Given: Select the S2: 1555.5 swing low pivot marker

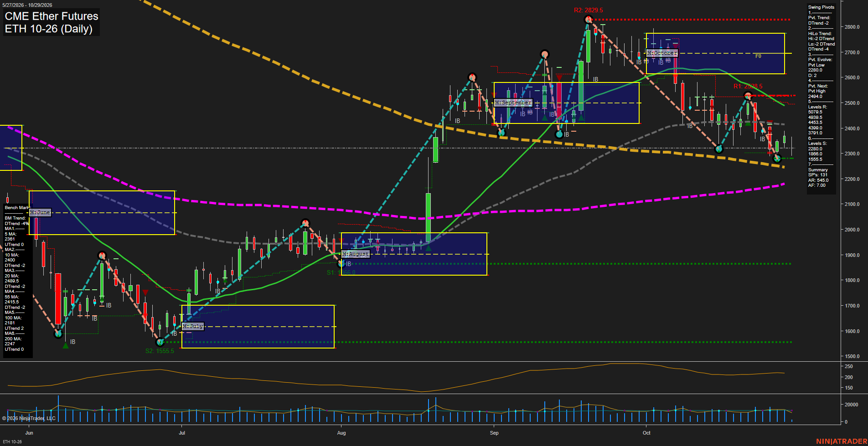Looking at the screenshot, I should [x=160, y=342].
